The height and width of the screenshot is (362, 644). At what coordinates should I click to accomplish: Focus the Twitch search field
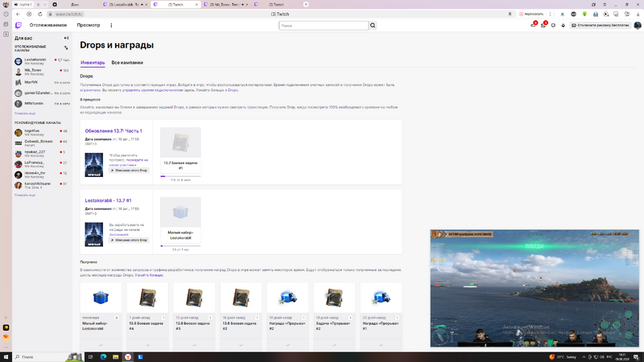click(324, 26)
